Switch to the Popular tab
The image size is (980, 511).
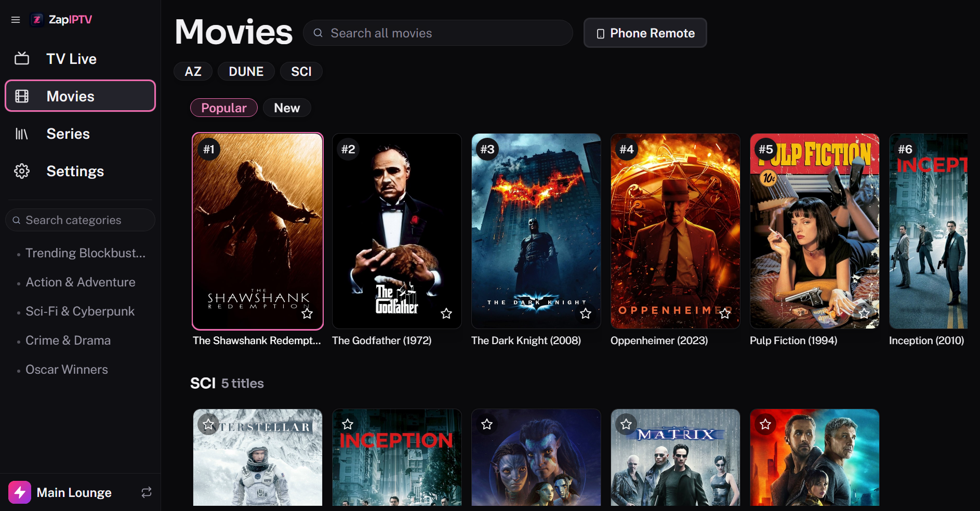pyautogui.click(x=224, y=108)
